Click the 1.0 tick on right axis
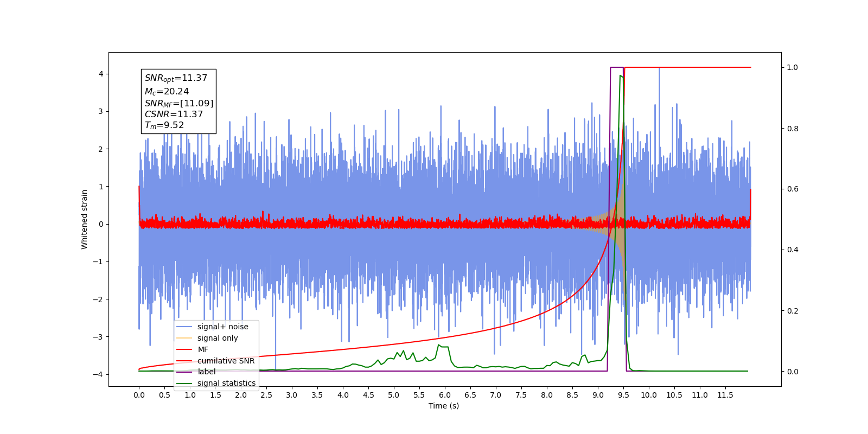This screenshot has height=434, width=868. pos(793,67)
